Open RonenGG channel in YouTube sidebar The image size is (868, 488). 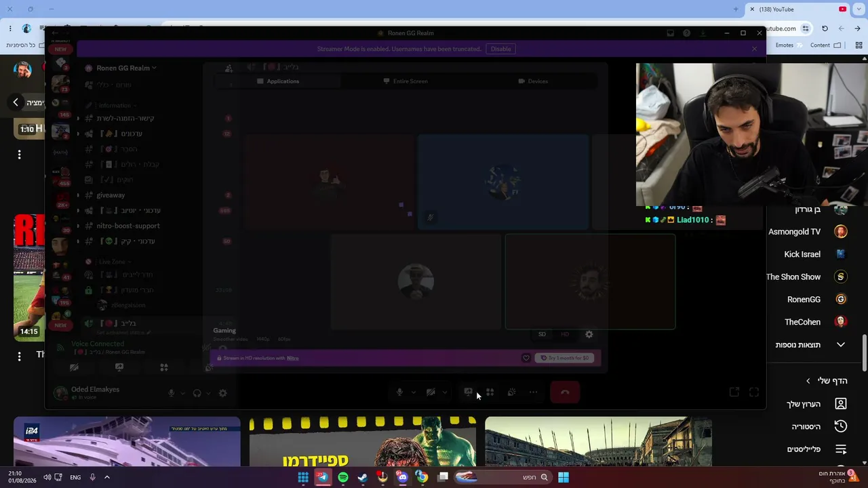click(816, 300)
